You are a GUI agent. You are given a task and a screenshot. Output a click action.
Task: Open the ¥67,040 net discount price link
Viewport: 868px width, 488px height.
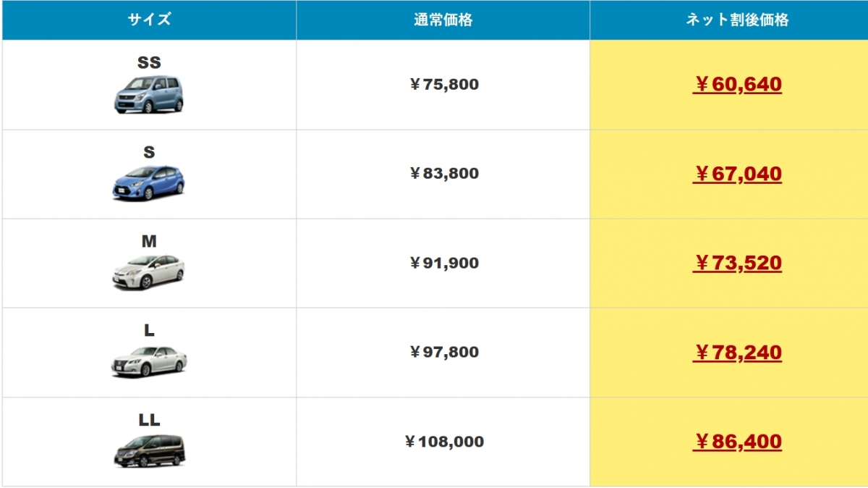(x=737, y=174)
